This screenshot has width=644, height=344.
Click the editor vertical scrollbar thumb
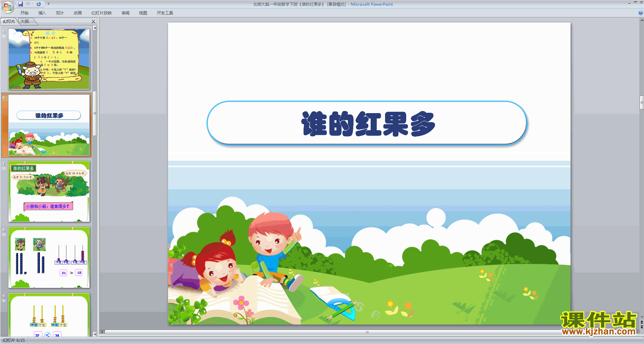click(642, 102)
